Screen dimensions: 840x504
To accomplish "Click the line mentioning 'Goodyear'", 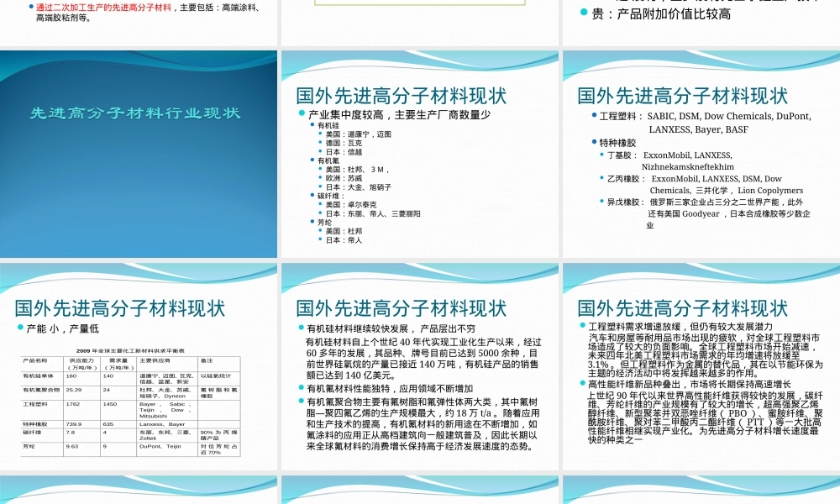I will coord(729,214).
